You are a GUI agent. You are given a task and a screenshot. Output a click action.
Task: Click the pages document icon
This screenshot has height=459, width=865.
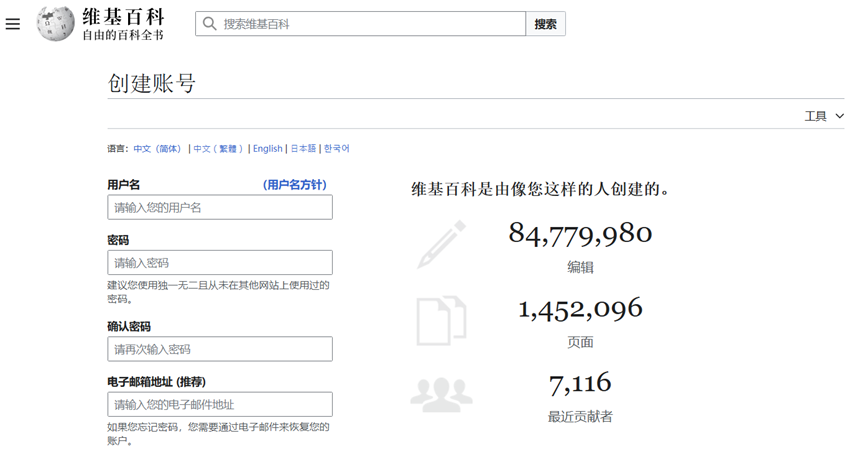tap(441, 321)
